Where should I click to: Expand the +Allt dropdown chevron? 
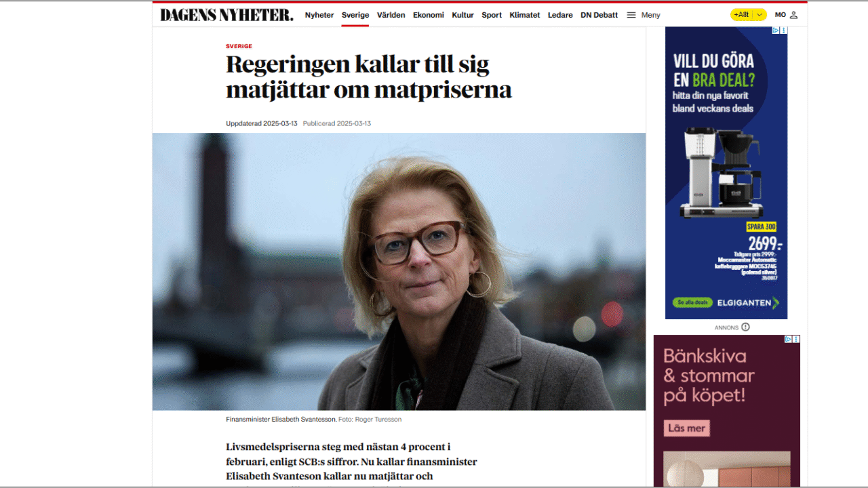[x=759, y=15]
